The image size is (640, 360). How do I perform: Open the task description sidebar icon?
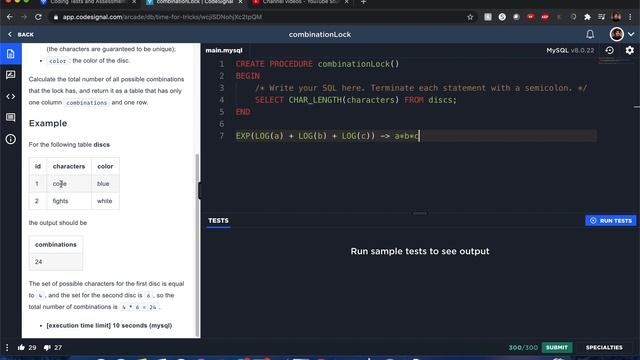click(x=11, y=54)
